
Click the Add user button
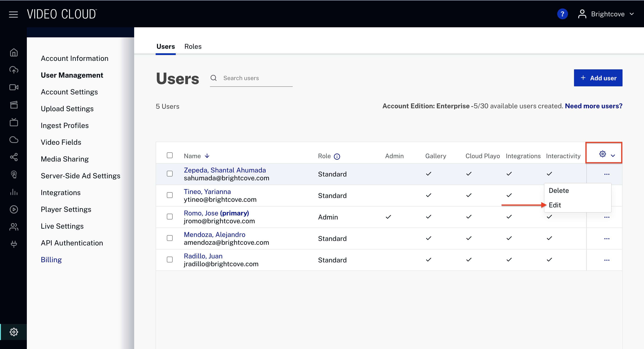coord(598,78)
